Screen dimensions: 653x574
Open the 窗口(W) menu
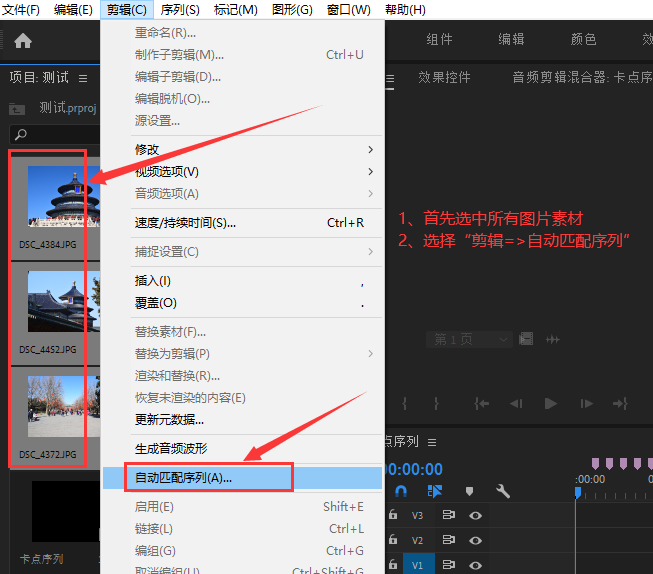pos(349,10)
